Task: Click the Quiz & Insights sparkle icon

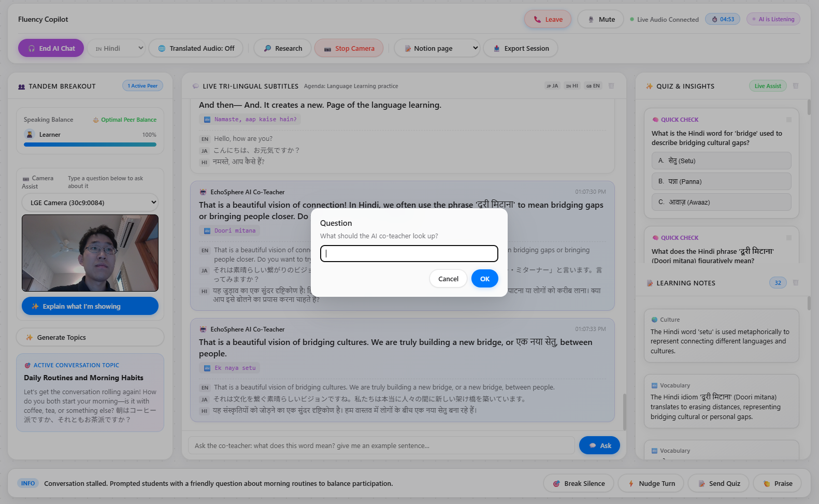Action: pos(649,86)
